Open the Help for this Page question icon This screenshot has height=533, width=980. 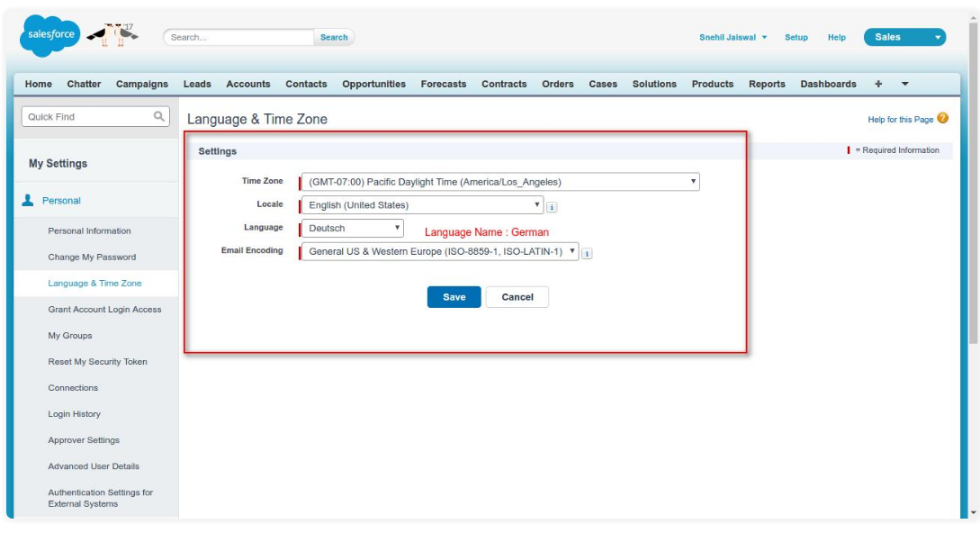pyautogui.click(x=942, y=118)
